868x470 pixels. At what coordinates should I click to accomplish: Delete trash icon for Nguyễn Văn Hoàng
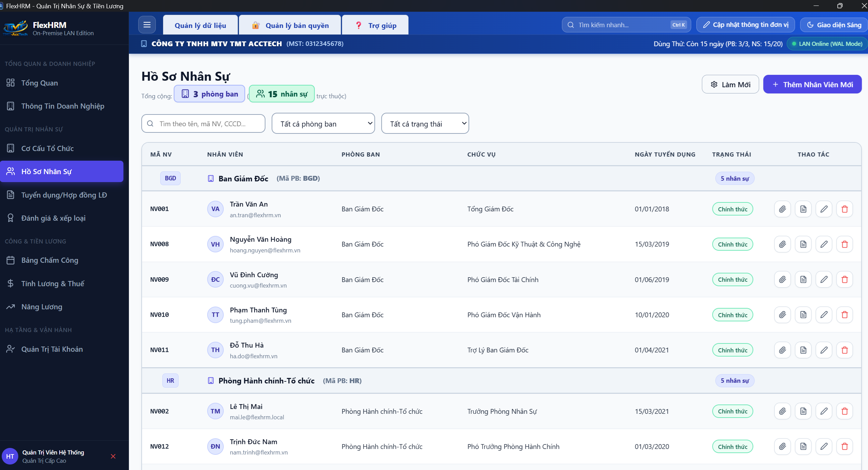click(x=845, y=244)
